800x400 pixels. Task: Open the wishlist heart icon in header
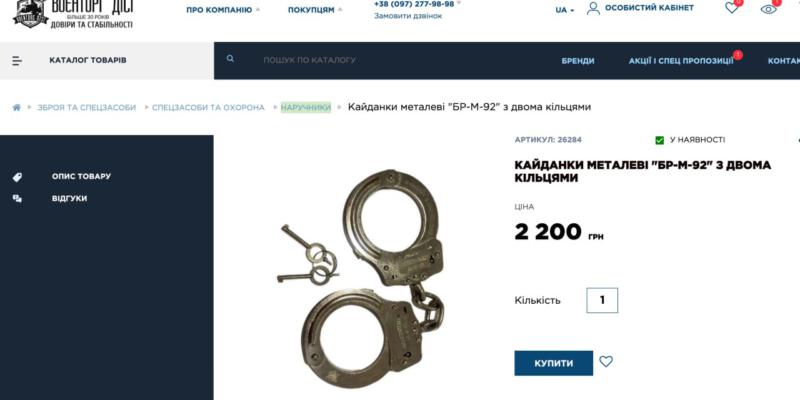point(732,8)
